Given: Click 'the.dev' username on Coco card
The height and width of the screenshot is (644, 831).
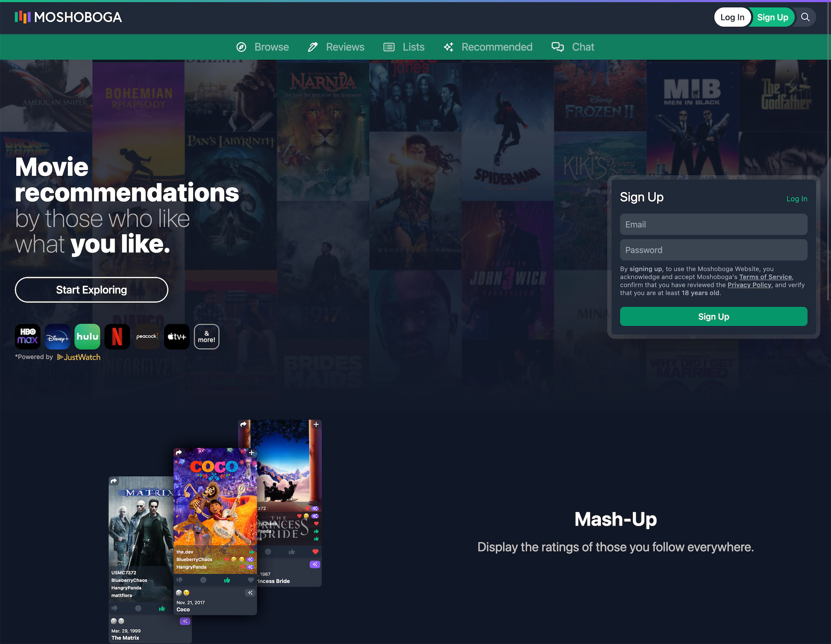Looking at the screenshot, I should pyautogui.click(x=184, y=552).
